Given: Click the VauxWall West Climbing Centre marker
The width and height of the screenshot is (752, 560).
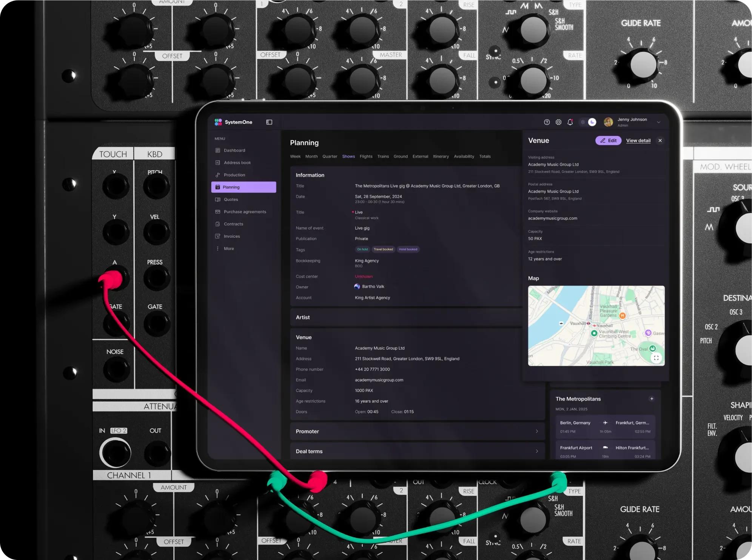Looking at the screenshot, I should coord(594,333).
